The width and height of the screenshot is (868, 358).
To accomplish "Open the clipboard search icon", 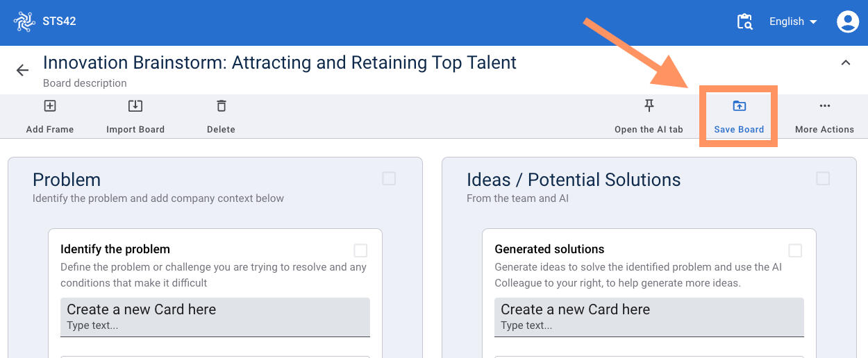I will point(744,22).
